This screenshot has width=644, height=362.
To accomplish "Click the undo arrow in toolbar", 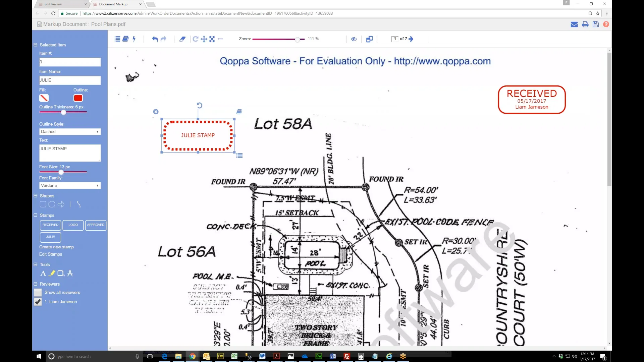I will pyautogui.click(x=155, y=39).
